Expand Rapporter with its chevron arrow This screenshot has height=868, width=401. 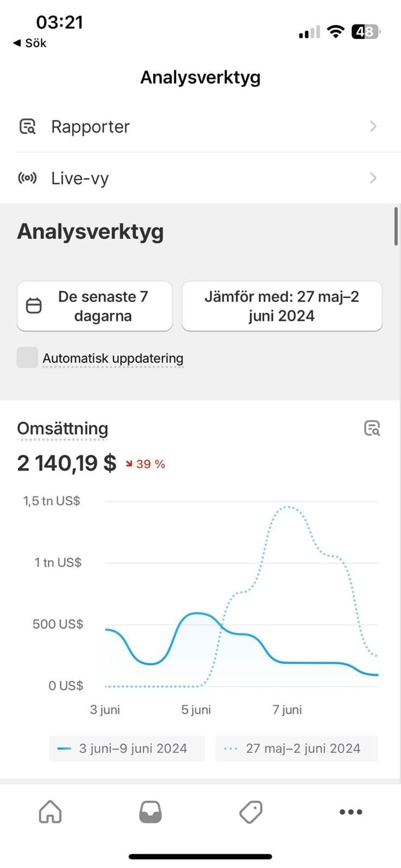pyautogui.click(x=373, y=126)
